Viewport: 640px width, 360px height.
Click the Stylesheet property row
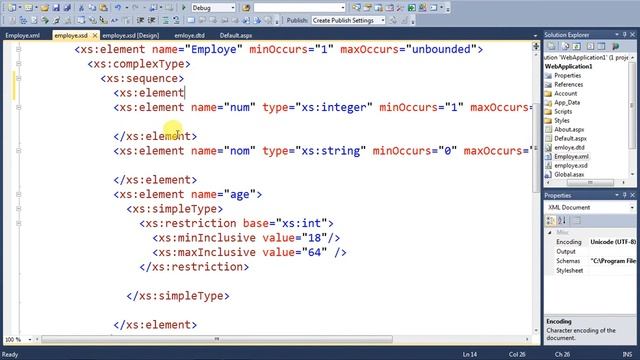591,271
